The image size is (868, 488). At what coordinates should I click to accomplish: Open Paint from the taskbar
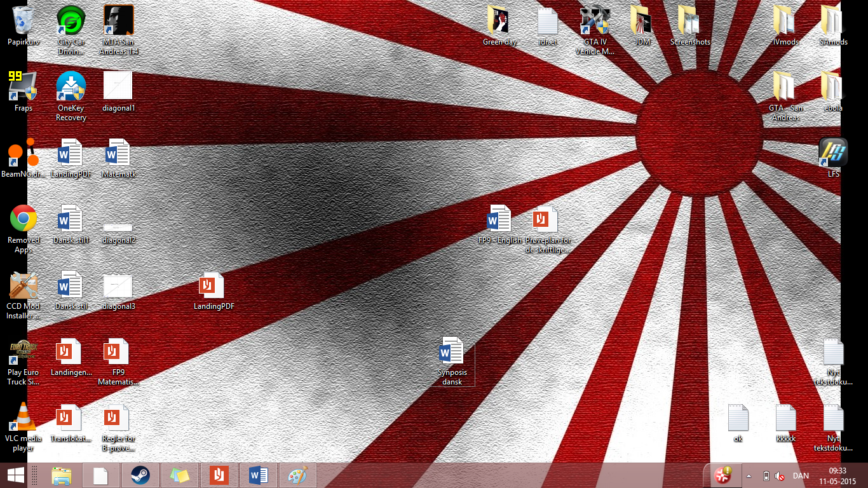298,475
